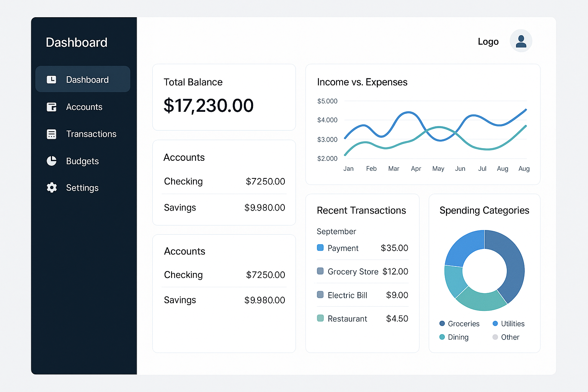Open the user profile avatar icon
The height and width of the screenshot is (392, 588).
pos(521,41)
